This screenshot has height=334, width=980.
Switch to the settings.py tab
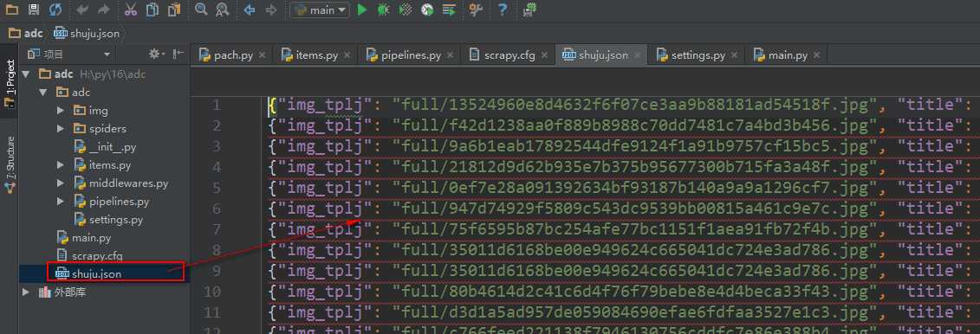(697, 55)
